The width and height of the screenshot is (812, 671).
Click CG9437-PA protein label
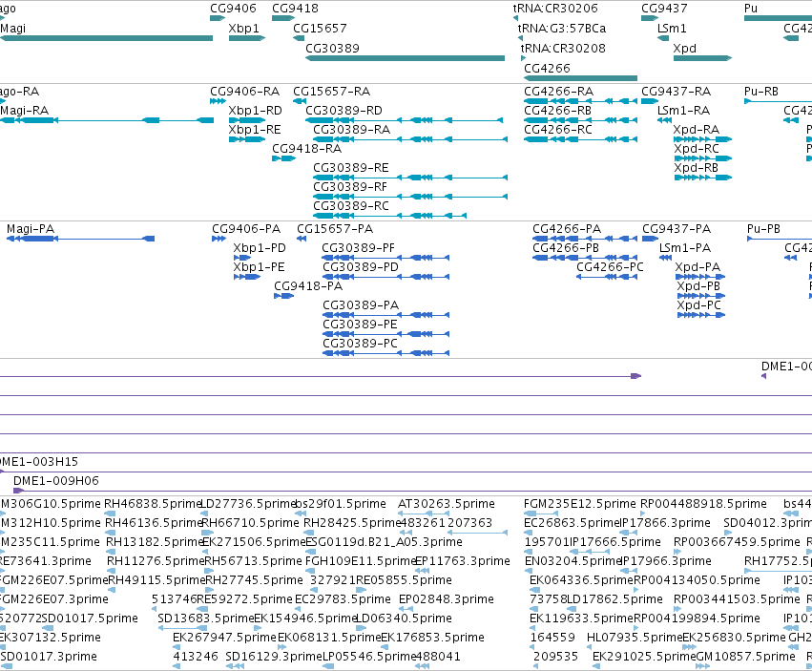click(x=677, y=228)
